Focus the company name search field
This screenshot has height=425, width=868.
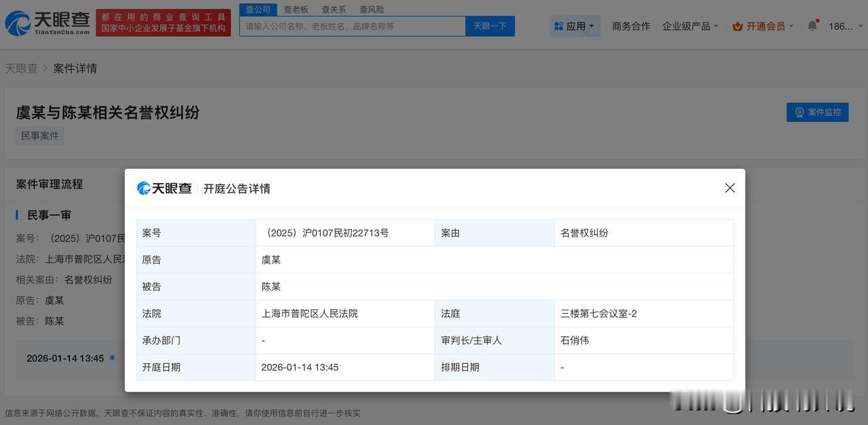click(x=353, y=26)
